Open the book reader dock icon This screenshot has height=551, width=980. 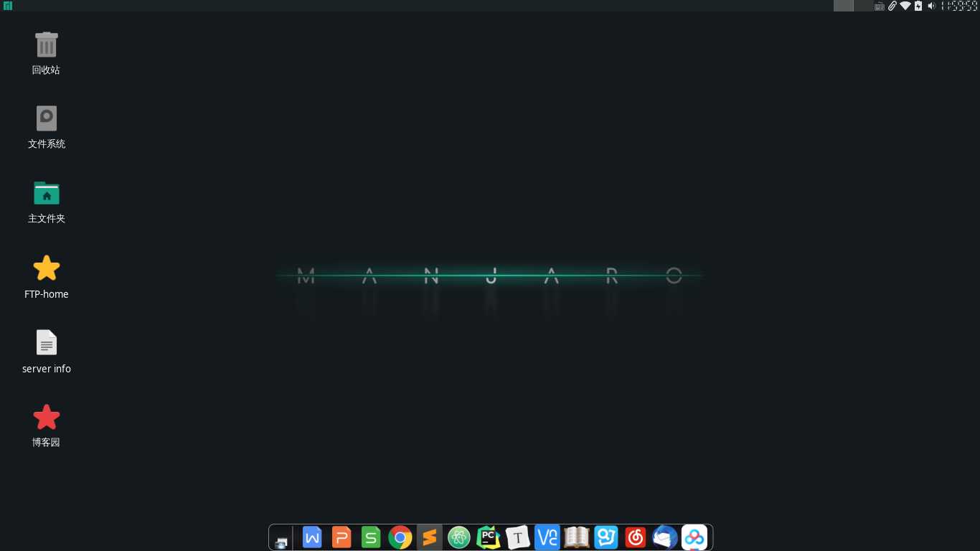(x=577, y=537)
